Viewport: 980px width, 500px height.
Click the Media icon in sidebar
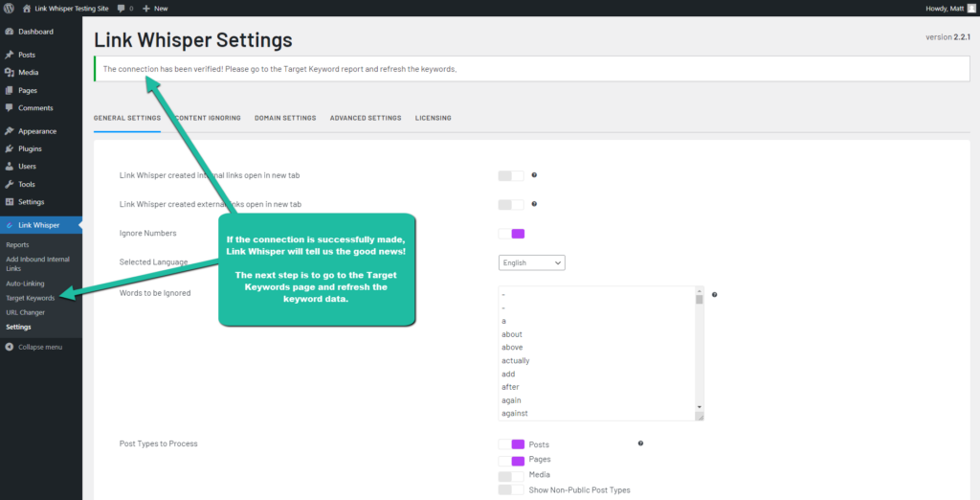coord(10,73)
